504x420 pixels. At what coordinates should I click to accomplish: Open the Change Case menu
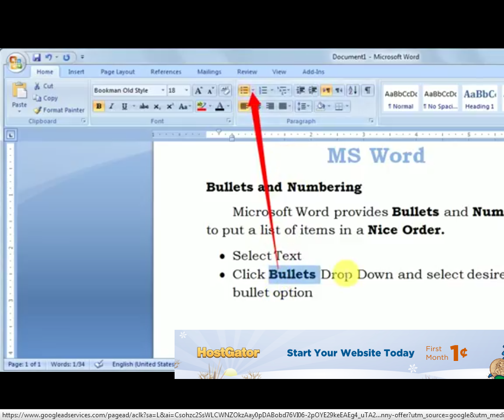click(184, 107)
